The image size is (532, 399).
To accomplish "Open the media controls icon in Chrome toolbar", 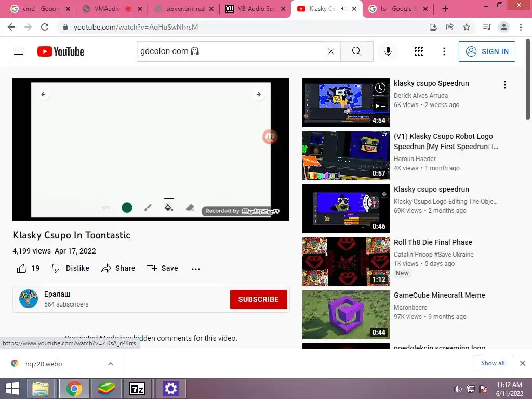I will pyautogui.click(x=487, y=27).
